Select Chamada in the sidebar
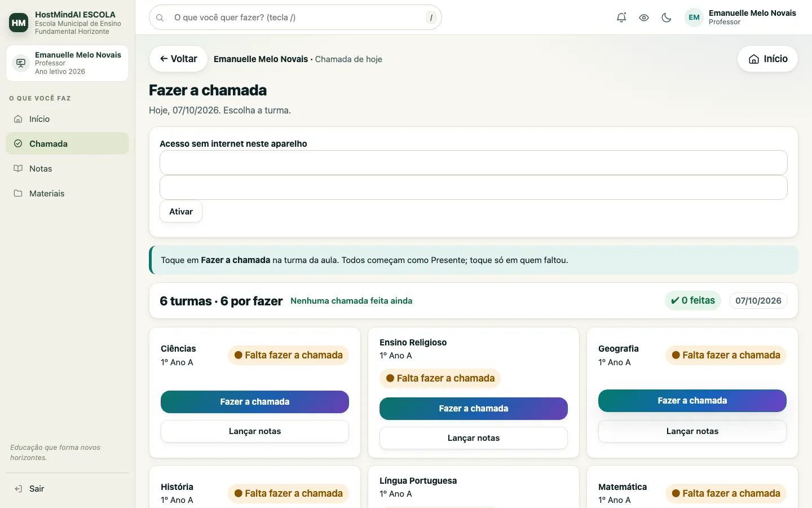 (68, 144)
